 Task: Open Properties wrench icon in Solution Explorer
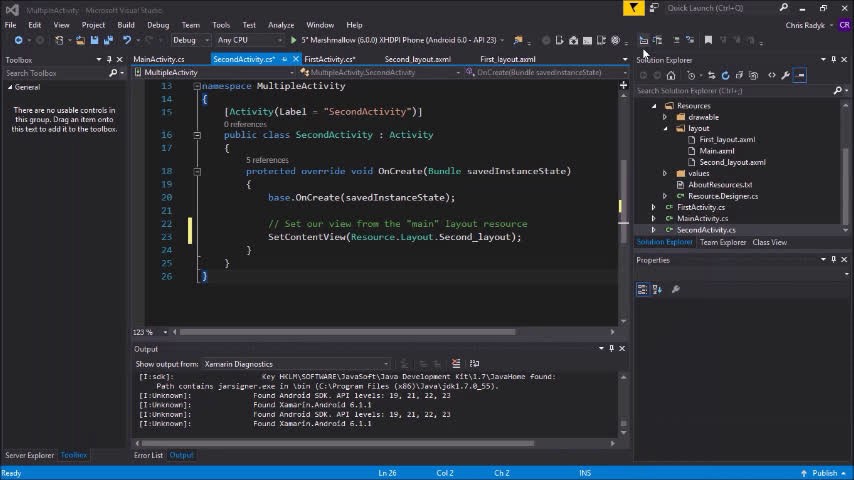pos(785,75)
